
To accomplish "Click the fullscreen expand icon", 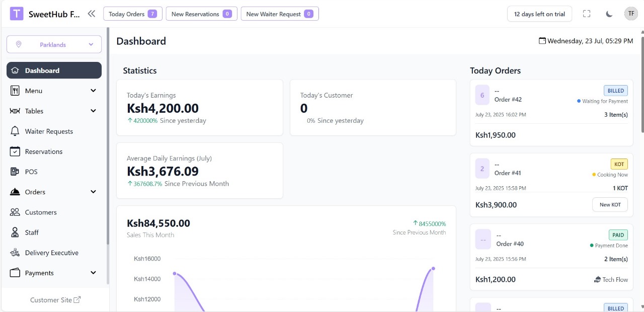I will click(587, 14).
